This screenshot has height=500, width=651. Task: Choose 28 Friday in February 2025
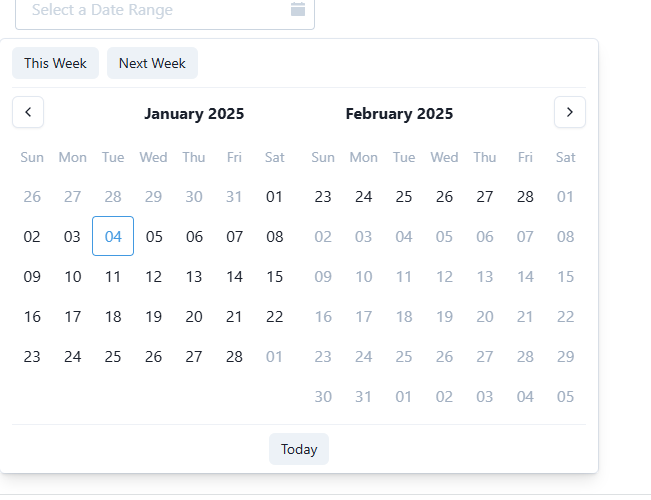point(525,196)
